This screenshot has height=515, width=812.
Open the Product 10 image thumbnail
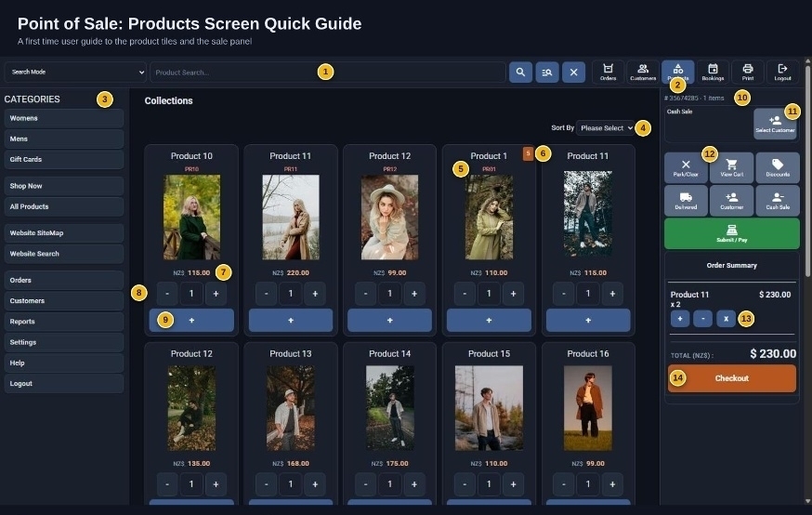pyautogui.click(x=191, y=218)
